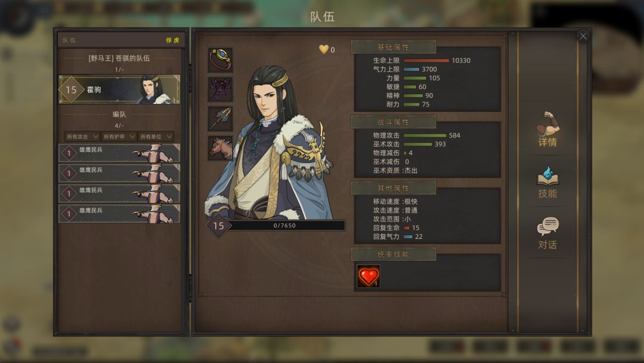
Task: Switch to the 队伍 team tab
Action: pos(69,40)
